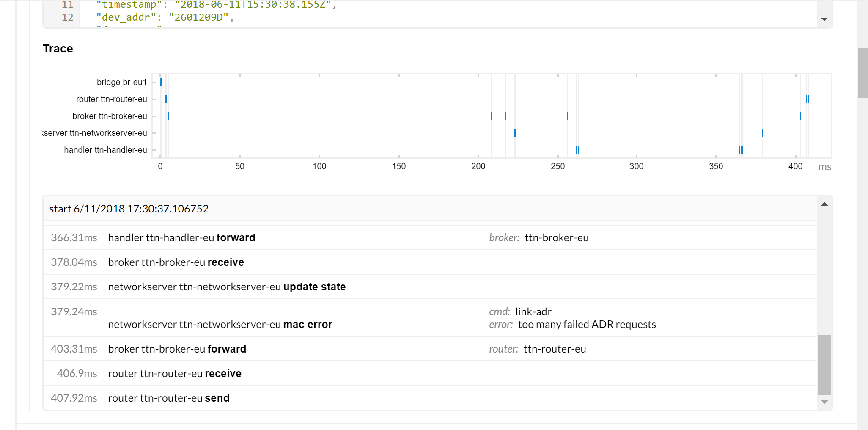Click the networkserver marker near 223ms

point(515,133)
